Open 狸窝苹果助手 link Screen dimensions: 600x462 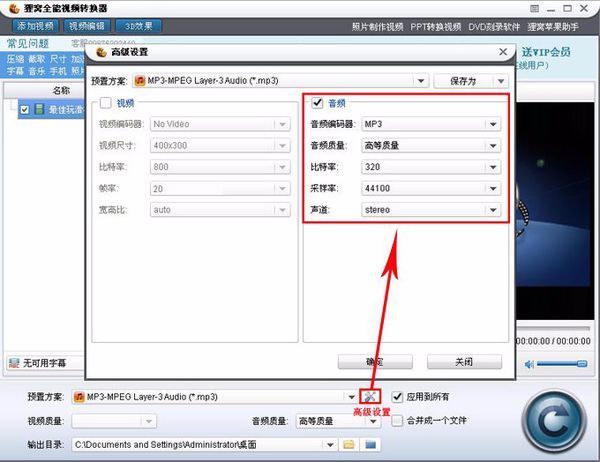tap(553, 27)
